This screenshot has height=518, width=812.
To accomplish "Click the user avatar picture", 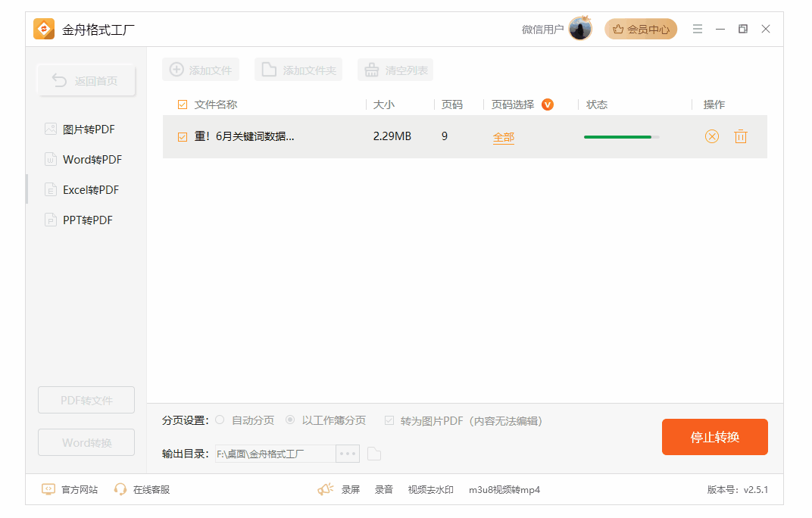I will [580, 29].
